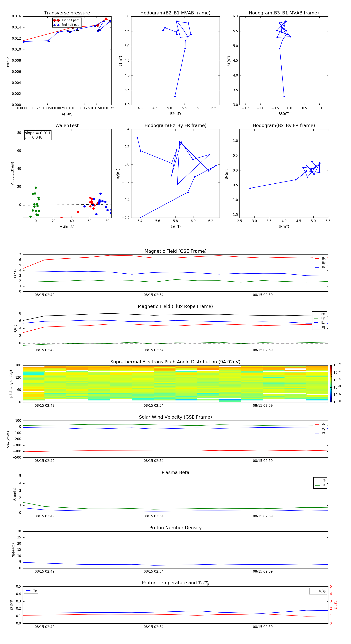
Task: Click the 'Vy' legend entry in velocity plot
Action: point(320,429)
